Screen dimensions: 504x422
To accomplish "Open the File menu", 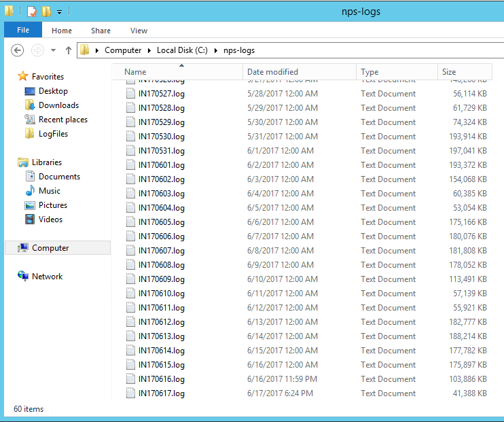I will 23,31.
